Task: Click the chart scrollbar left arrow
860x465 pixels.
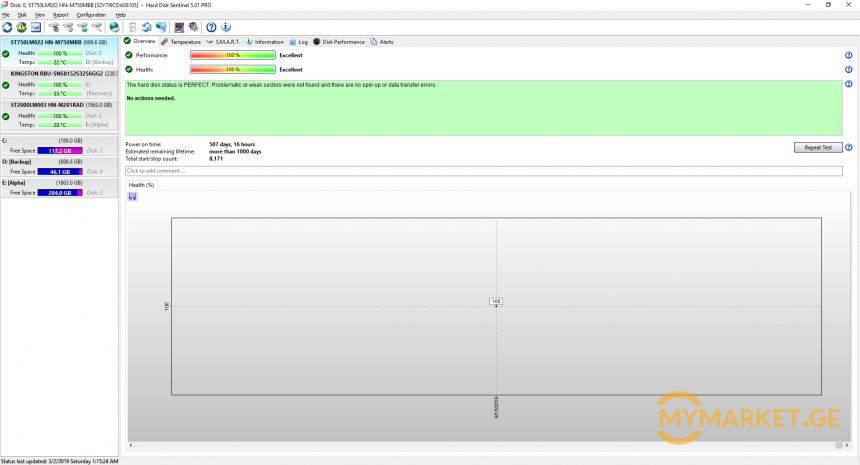Action: (x=131, y=445)
